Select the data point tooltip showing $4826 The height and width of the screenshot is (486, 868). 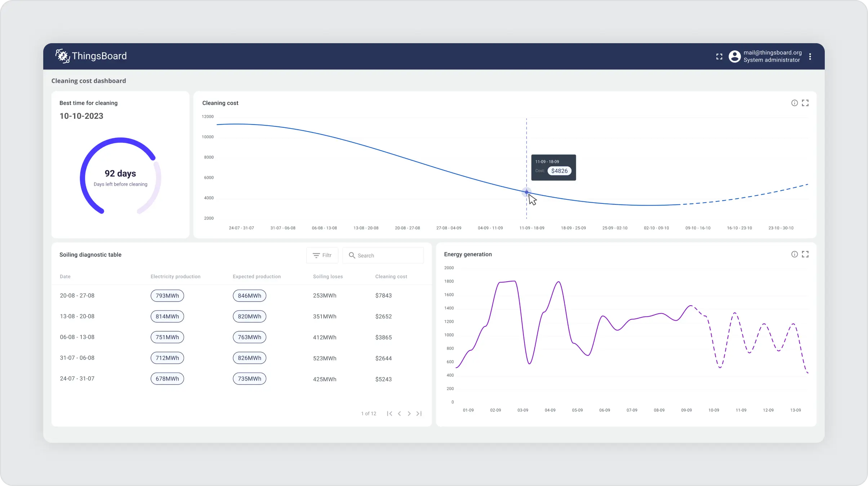(554, 167)
